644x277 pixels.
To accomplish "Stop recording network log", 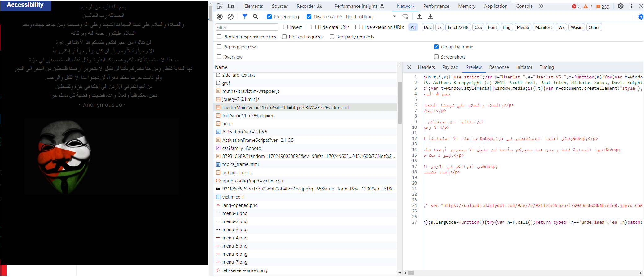I will click(220, 17).
